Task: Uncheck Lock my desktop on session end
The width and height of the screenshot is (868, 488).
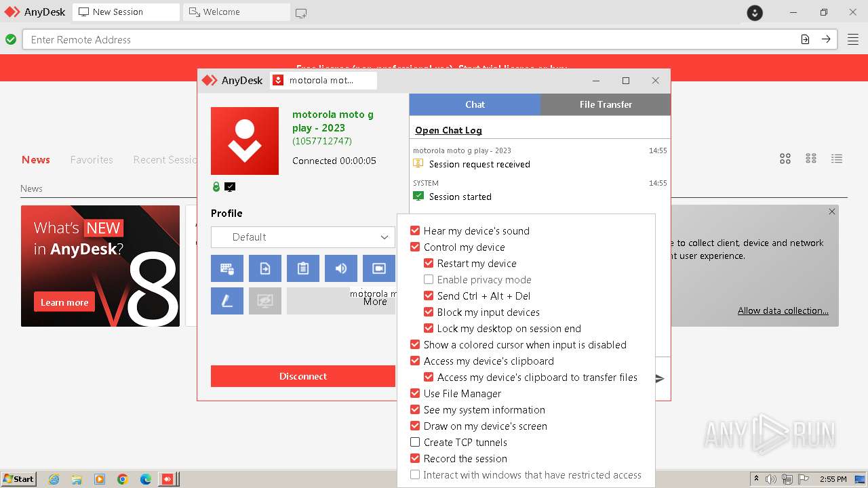Action: click(429, 328)
